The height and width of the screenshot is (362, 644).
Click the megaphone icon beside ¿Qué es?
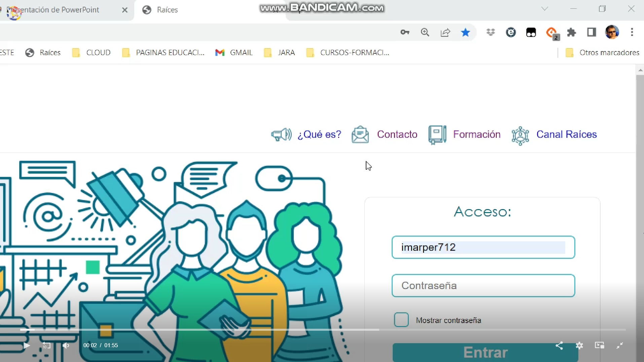281,135
